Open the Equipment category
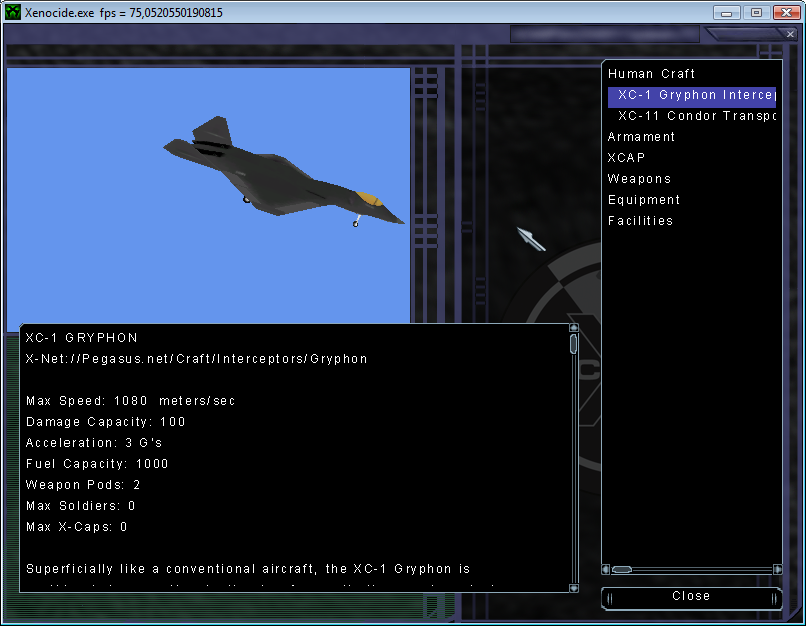 pos(644,200)
